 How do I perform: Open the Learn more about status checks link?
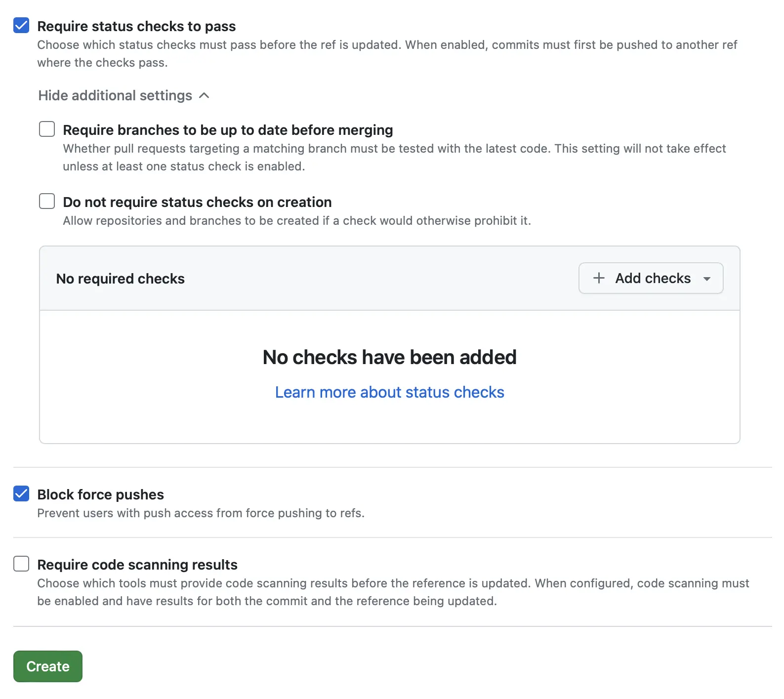click(389, 392)
